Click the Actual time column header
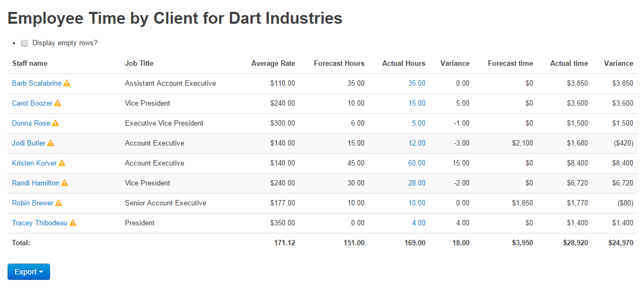644x303 pixels. (x=569, y=63)
